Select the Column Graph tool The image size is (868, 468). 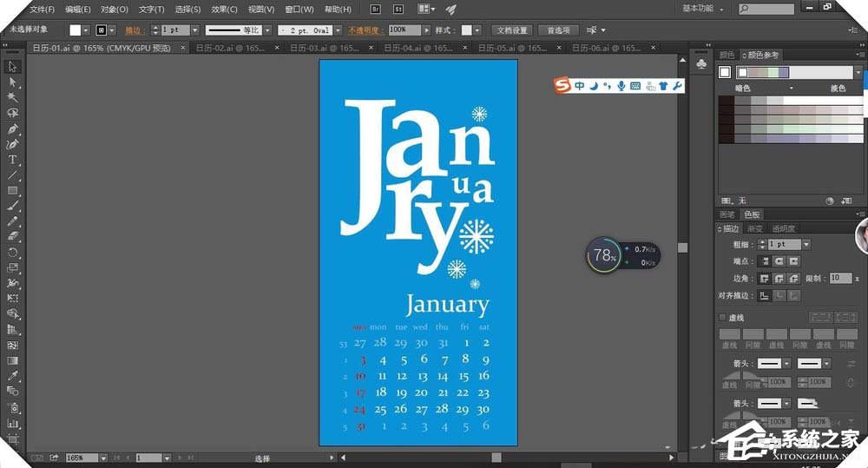tap(12, 424)
